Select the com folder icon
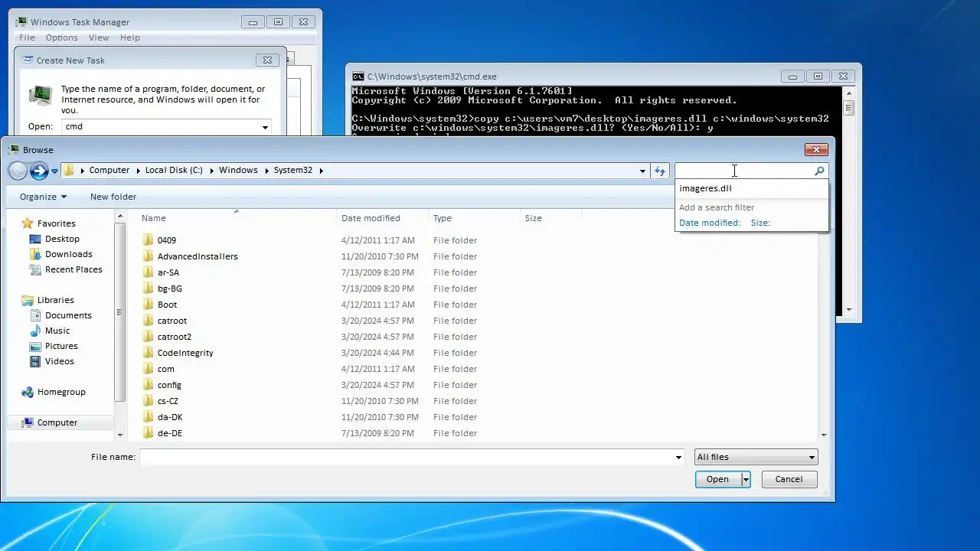 point(149,369)
